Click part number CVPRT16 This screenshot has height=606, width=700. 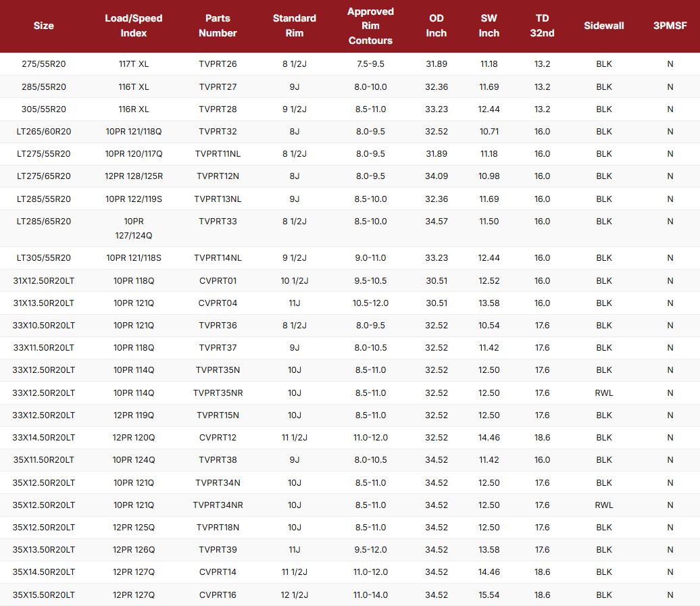218,595
